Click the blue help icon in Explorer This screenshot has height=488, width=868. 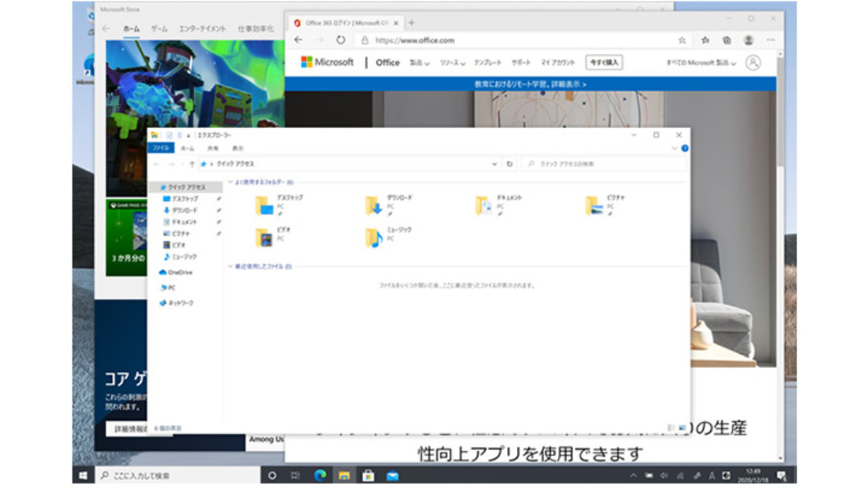tap(684, 148)
